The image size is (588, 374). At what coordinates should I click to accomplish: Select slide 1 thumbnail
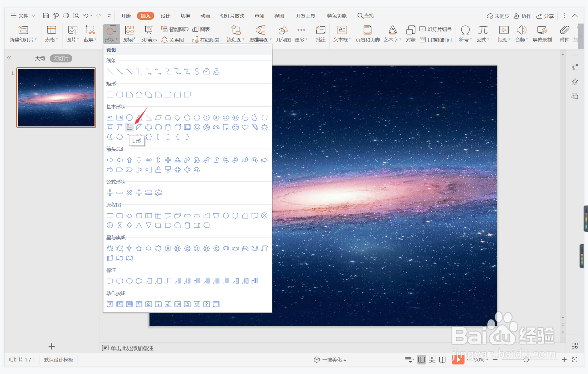tap(56, 98)
